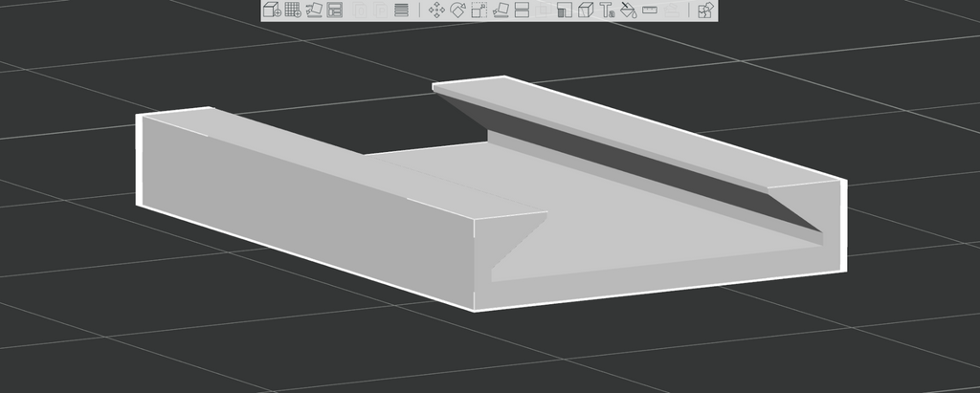Image resolution: width=980 pixels, height=393 pixels.
Task: Choose the L-shaped cut tool
Action: [x=565, y=10]
